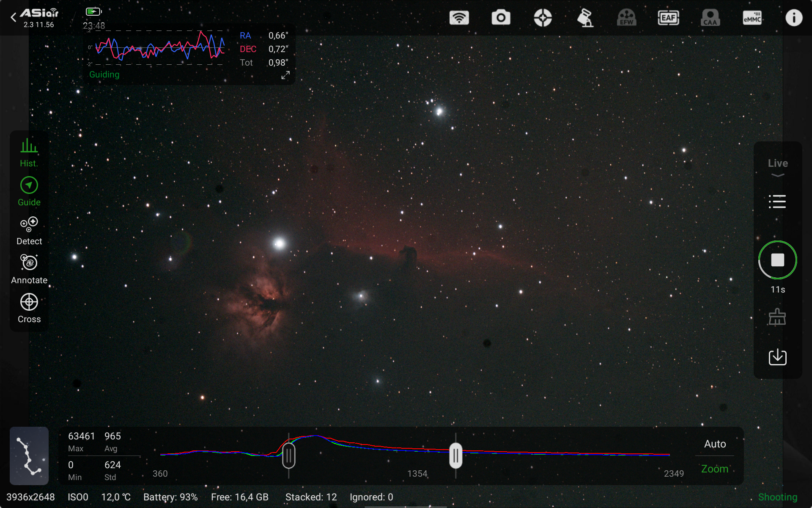This screenshot has width=812, height=508.
Task: Toggle the Guide graph overlay
Action: coord(29,191)
